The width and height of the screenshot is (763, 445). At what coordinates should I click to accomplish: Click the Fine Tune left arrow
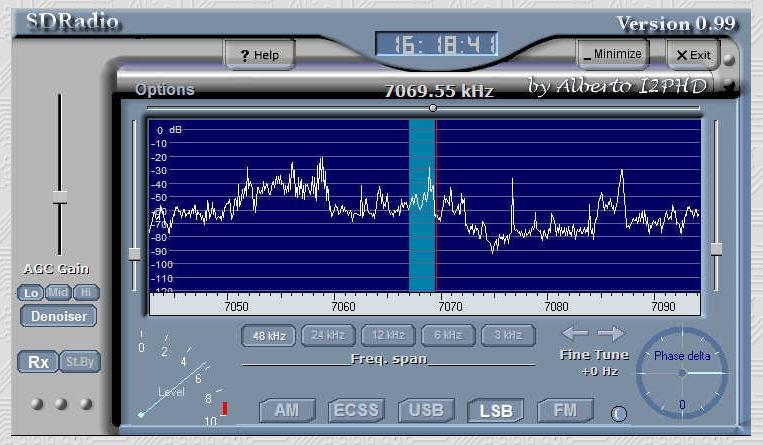click(574, 333)
